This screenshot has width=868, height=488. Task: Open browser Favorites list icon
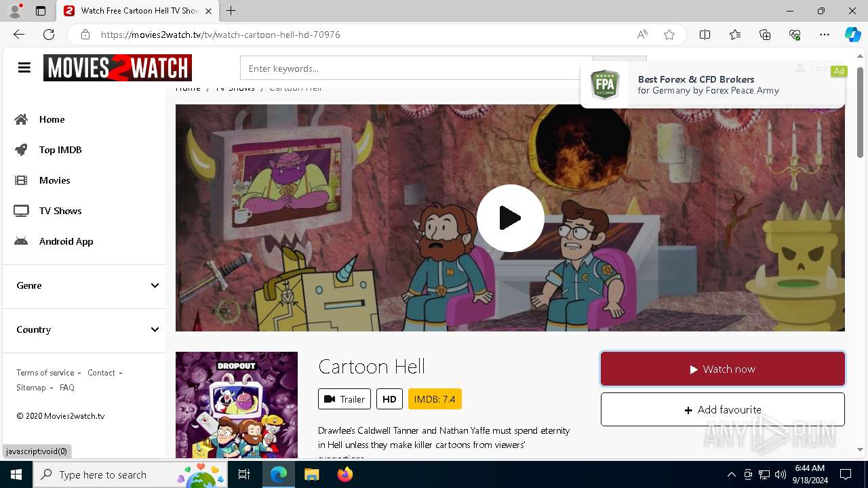(x=735, y=35)
